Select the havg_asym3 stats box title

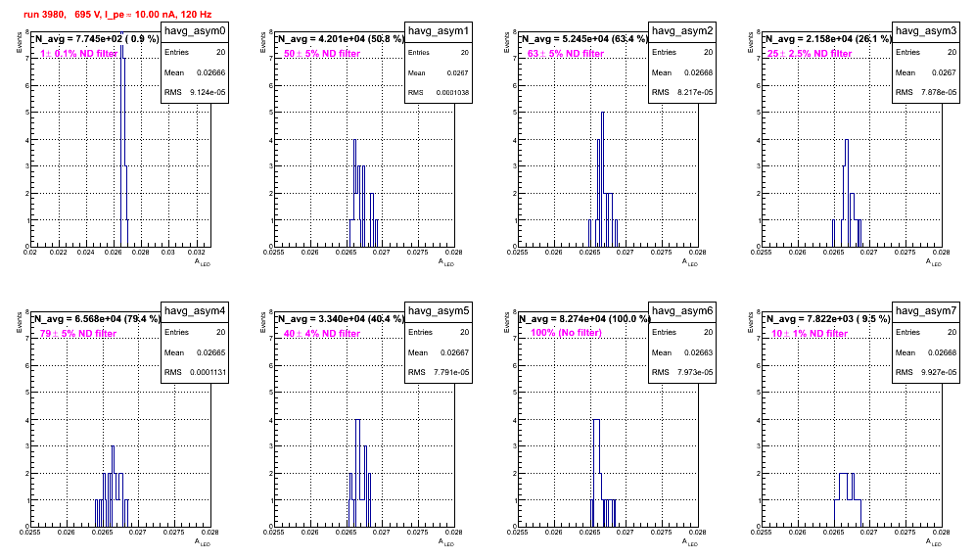pyautogui.click(x=926, y=31)
